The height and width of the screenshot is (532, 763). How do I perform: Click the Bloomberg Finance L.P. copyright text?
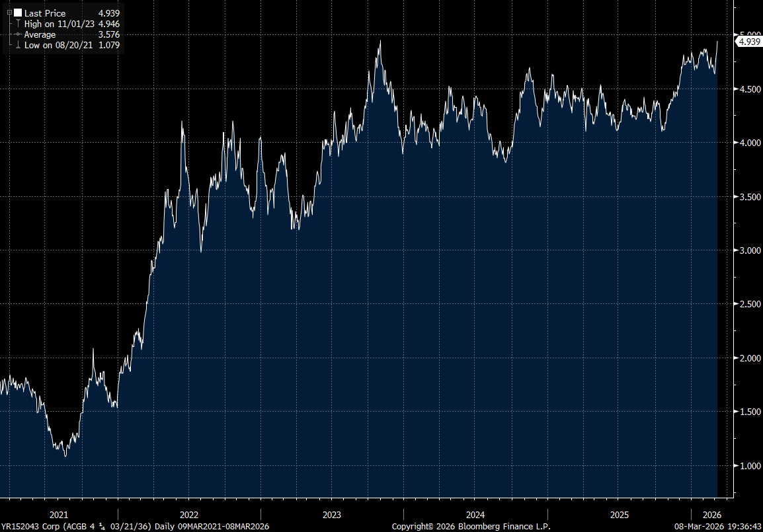471,527
